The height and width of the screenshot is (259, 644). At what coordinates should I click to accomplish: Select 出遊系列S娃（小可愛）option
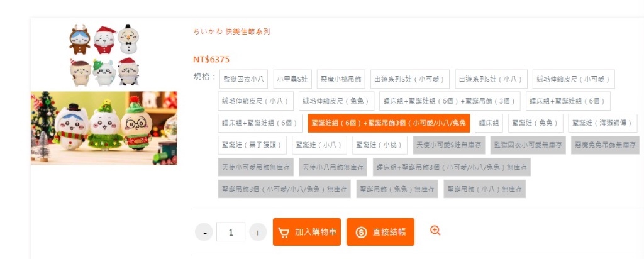point(410,79)
